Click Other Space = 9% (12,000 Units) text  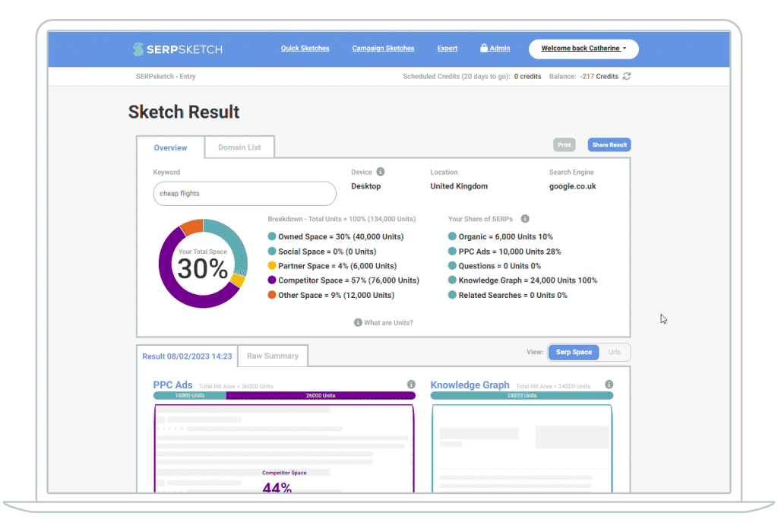coord(337,296)
